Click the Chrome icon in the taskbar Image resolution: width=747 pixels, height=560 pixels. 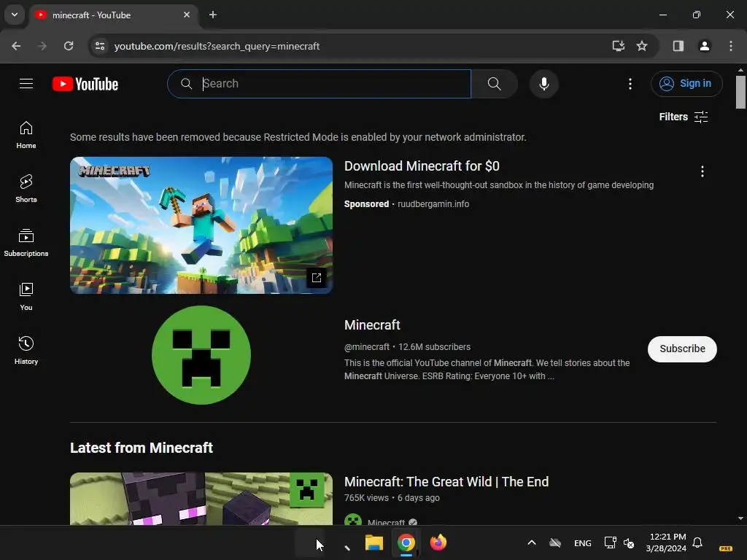click(x=406, y=542)
